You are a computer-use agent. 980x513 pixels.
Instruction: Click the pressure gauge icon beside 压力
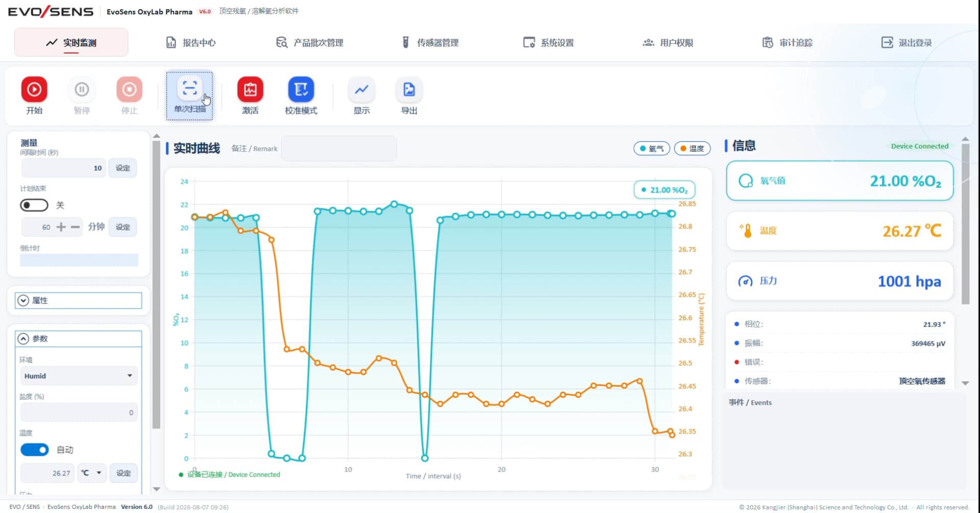coord(746,281)
